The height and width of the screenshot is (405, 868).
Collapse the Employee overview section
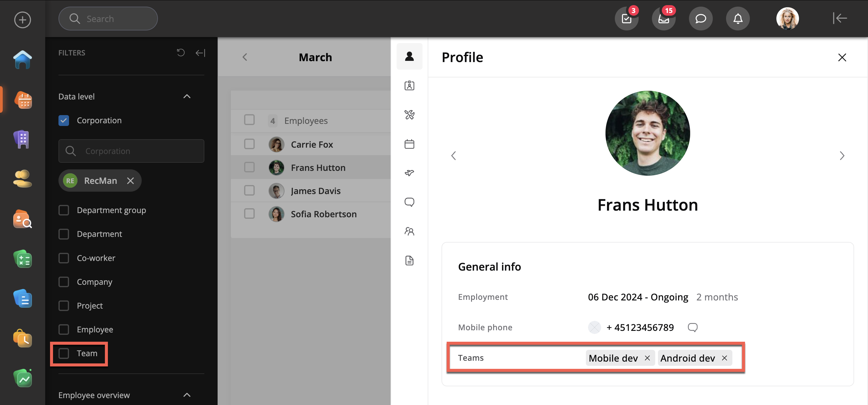click(x=187, y=395)
